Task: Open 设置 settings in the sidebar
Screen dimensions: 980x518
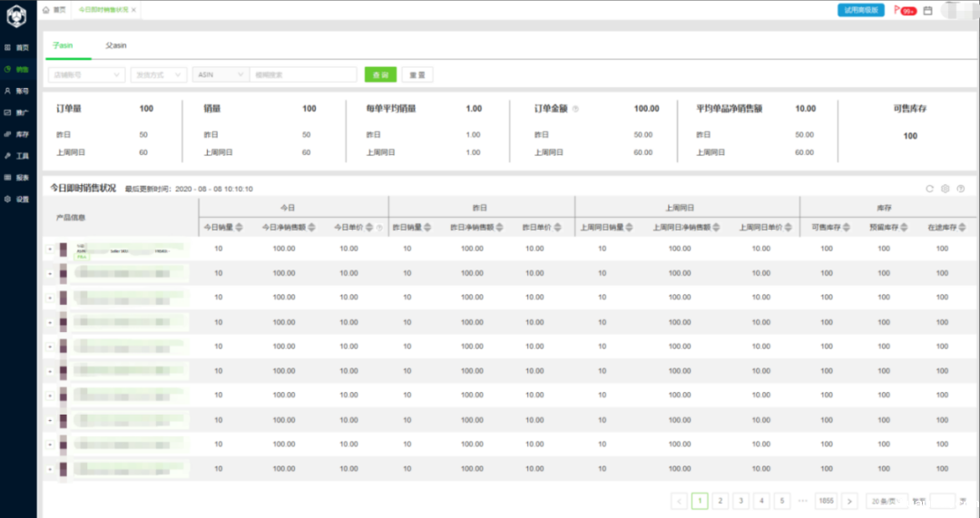Action: point(17,200)
